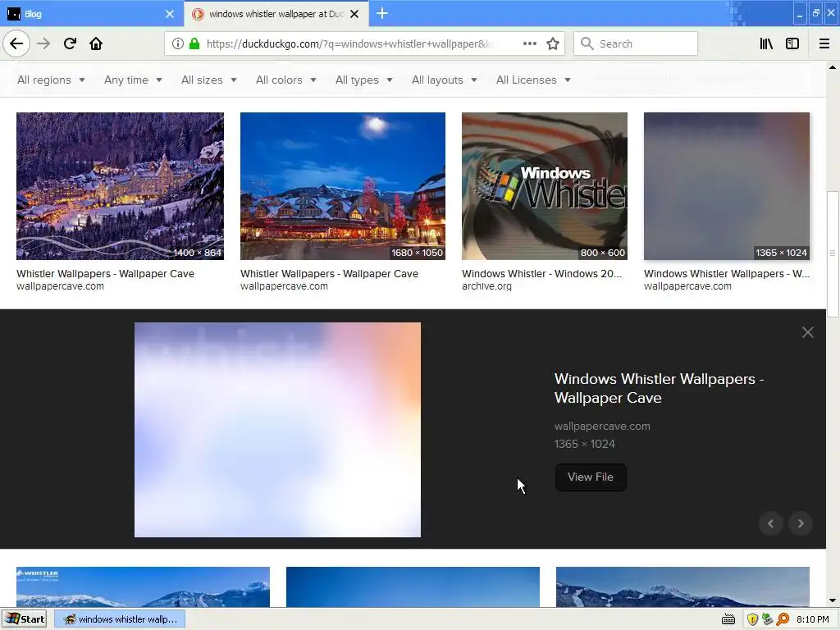840x630 pixels.
Task: Expand the Any time filter
Action: coord(133,80)
